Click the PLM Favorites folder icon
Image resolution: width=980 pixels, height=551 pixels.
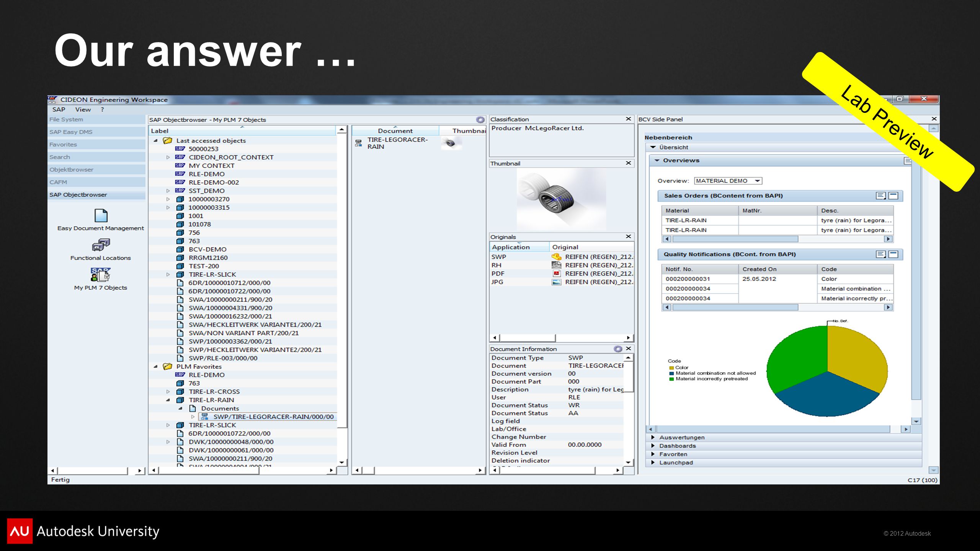click(x=167, y=367)
